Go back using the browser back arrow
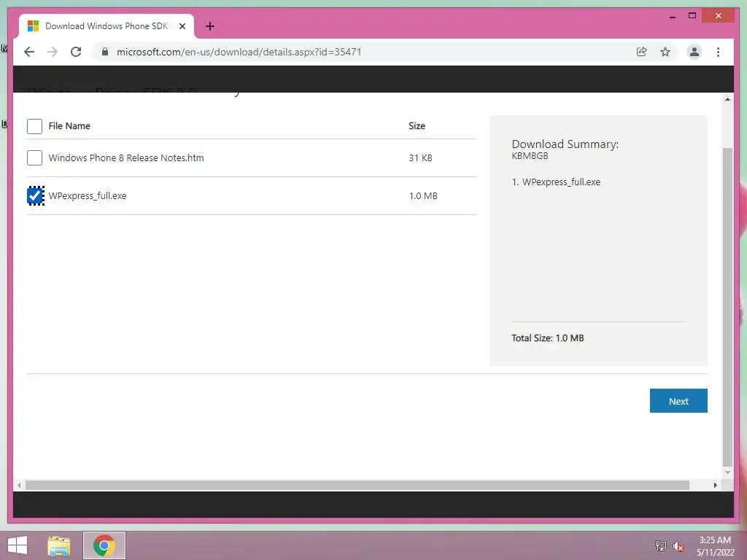The width and height of the screenshot is (747, 560). click(29, 52)
